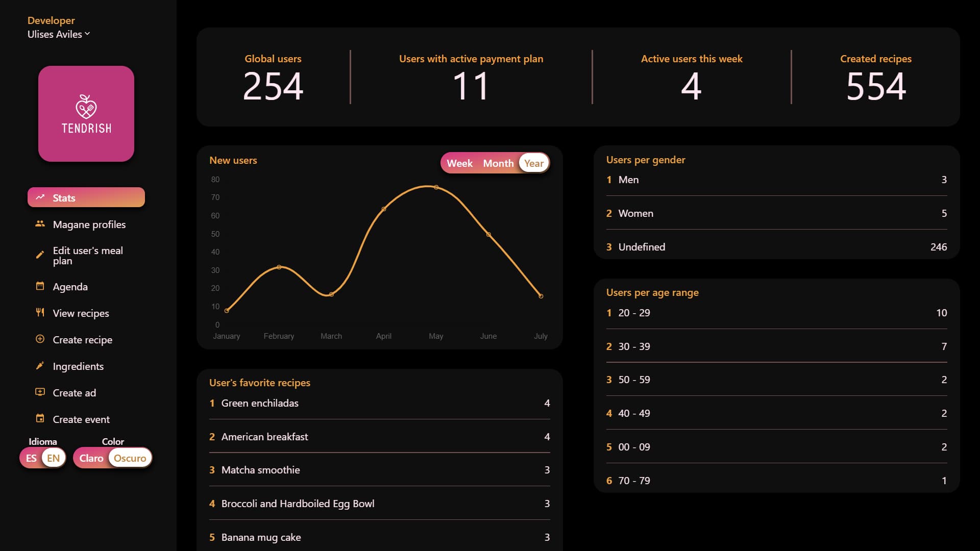Click the Create ad screen icon

(x=40, y=392)
